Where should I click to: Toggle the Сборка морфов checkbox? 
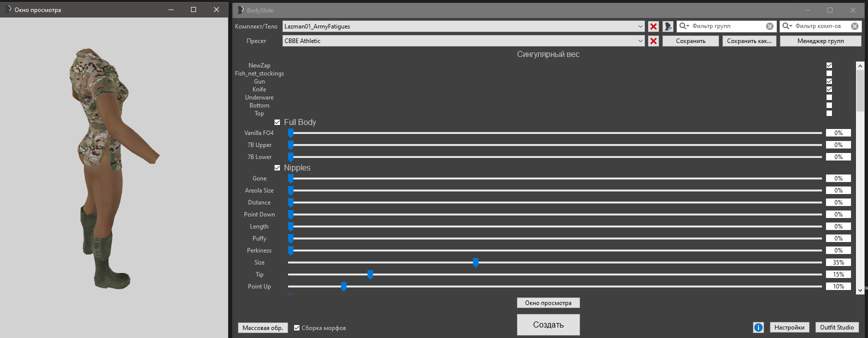tap(297, 328)
